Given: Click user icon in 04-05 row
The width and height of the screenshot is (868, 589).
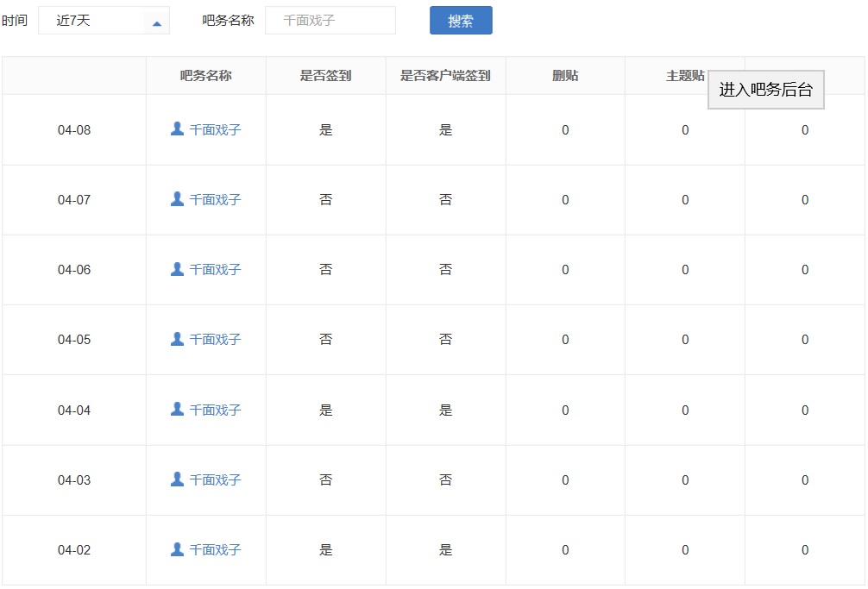Looking at the screenshot, I should click(177, 339).
